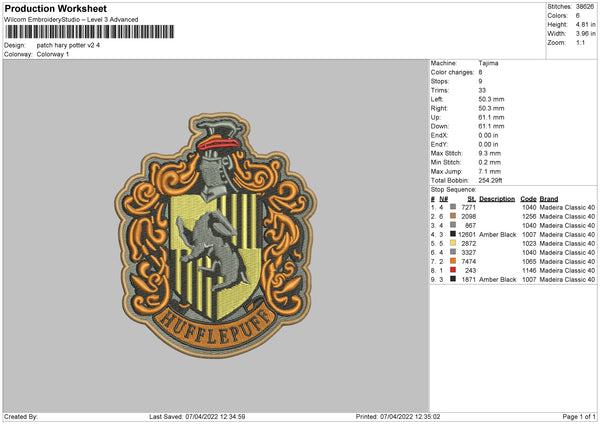Screen dimensions: 600x424
Task: Click the Stop Sequence heading
Action: point(453,190)
